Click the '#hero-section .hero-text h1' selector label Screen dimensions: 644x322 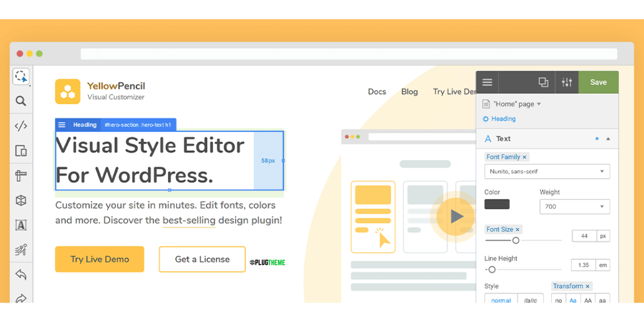coord(138,125)
